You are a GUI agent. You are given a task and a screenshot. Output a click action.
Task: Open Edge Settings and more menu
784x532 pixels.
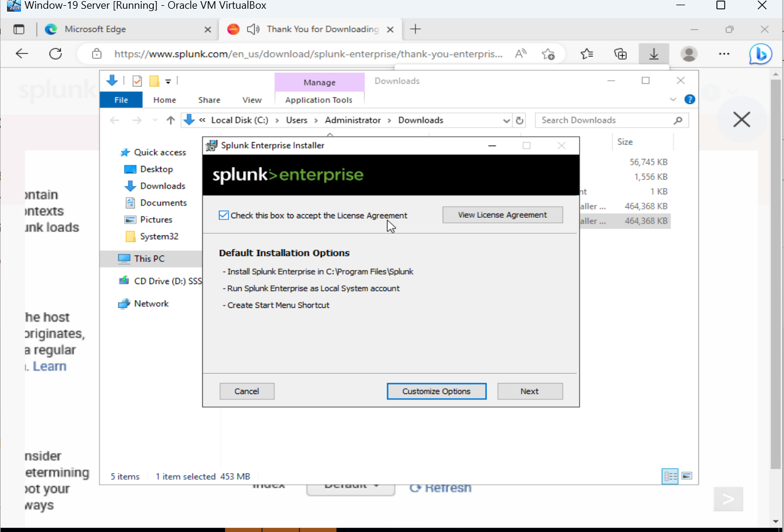tap(724, 54)
